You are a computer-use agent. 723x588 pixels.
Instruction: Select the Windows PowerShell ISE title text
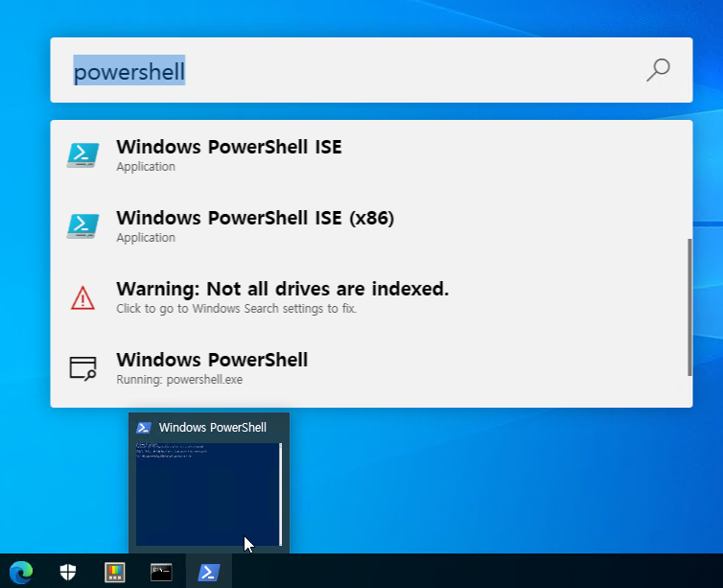coord(229,147)
